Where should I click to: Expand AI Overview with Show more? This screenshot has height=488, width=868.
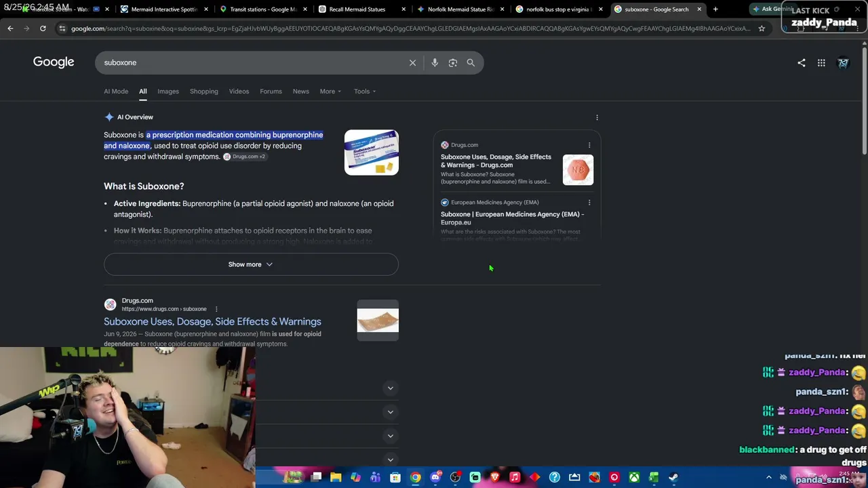pyautogui.click(x=251, y=264)
